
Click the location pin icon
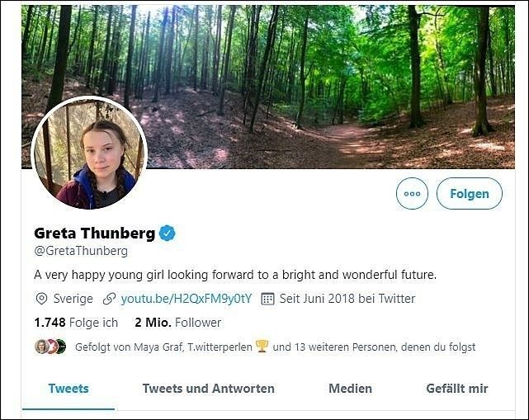[41, 299]
